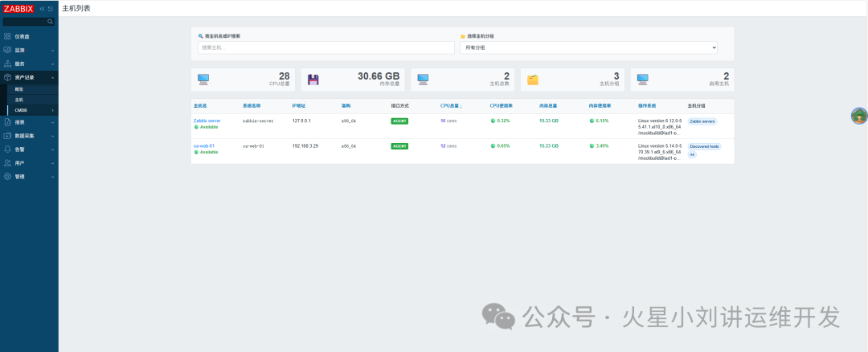Sort by 内存使用率 column header
This screenshot has width=868, height=352.
[x=600, y=106]
